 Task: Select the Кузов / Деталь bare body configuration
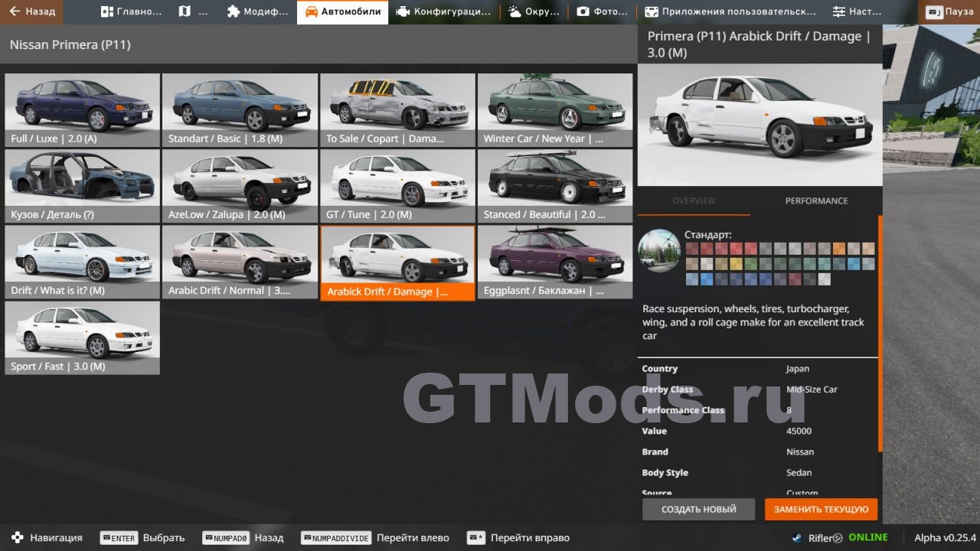(x=83, y=186)
